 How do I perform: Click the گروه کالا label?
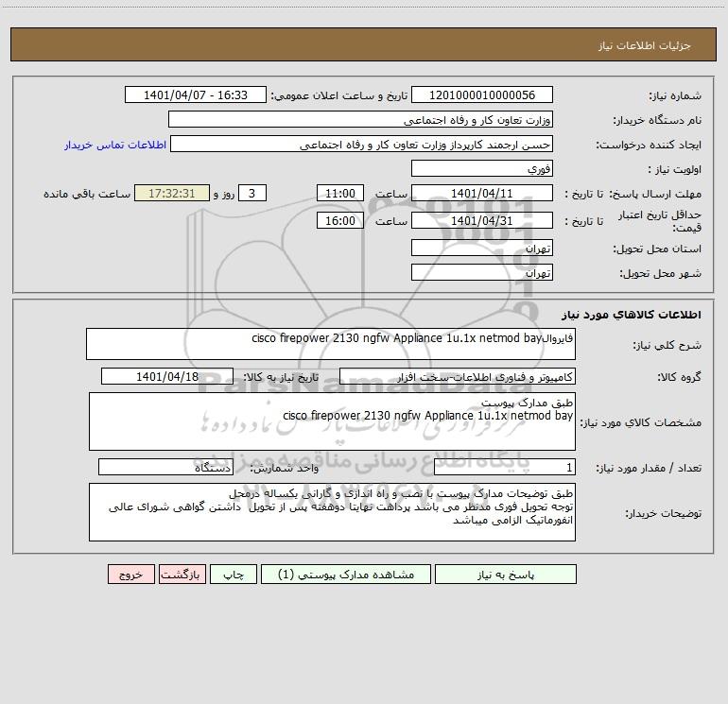(679, 377)
